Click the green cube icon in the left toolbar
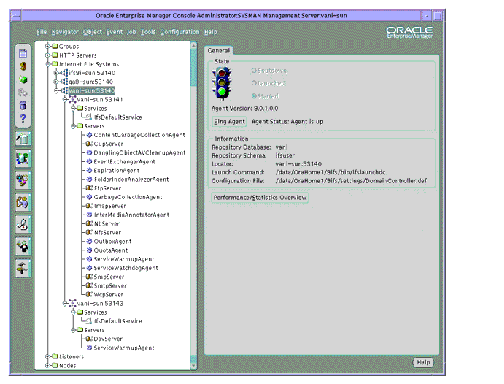 coord(23,80)
